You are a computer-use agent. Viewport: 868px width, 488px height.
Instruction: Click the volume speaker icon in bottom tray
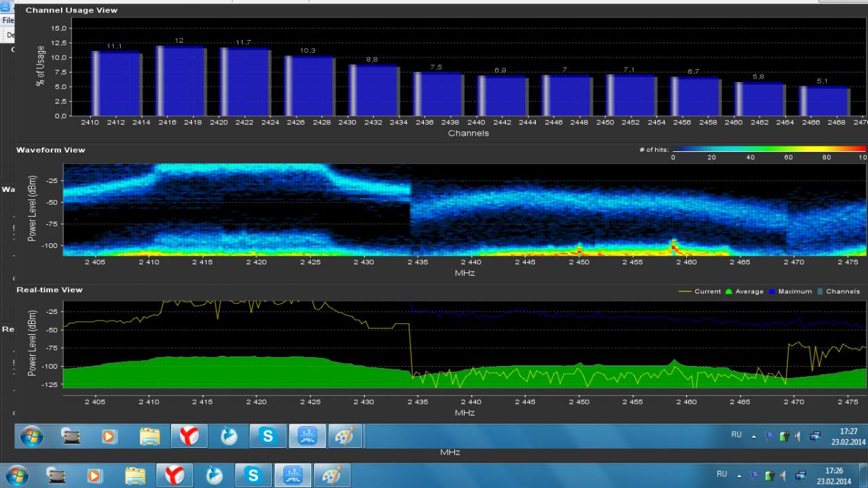pos(783,475)
